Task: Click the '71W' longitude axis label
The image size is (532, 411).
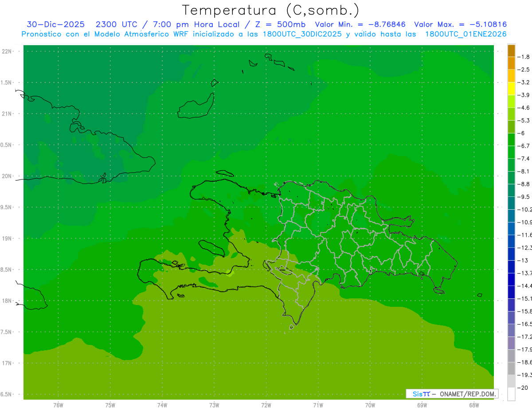Action: click(318, 405)
